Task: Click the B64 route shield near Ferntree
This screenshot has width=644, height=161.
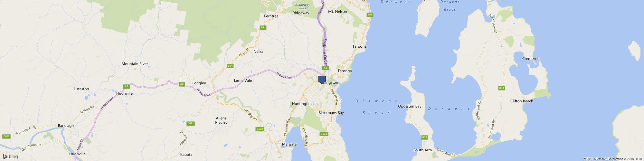Action: [x=263, y=28]
